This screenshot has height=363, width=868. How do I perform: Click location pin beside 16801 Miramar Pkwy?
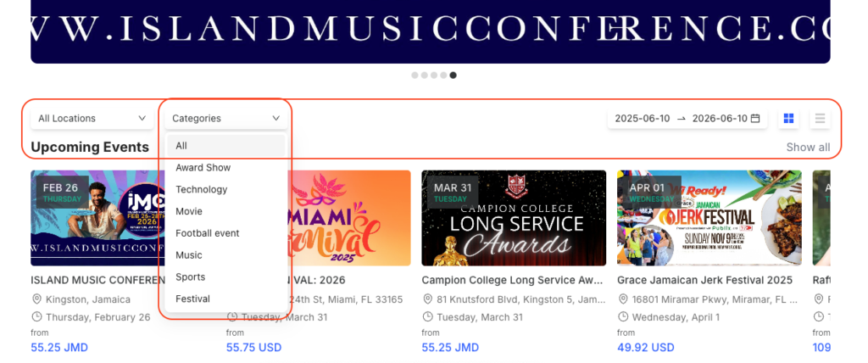click(623, 299)
